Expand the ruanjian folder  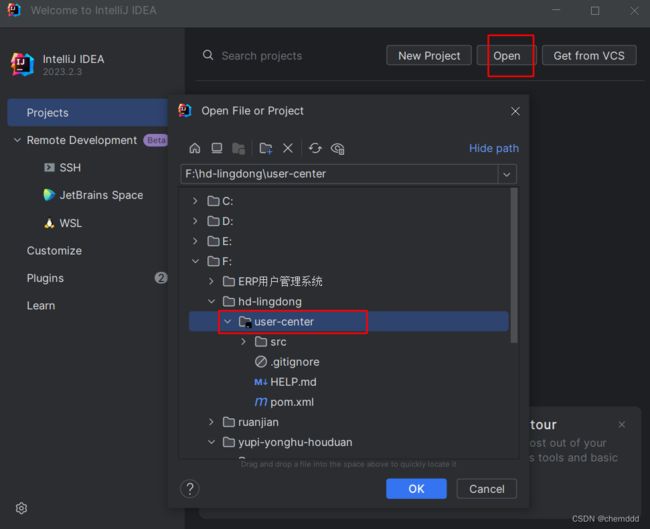coord(211,422)
